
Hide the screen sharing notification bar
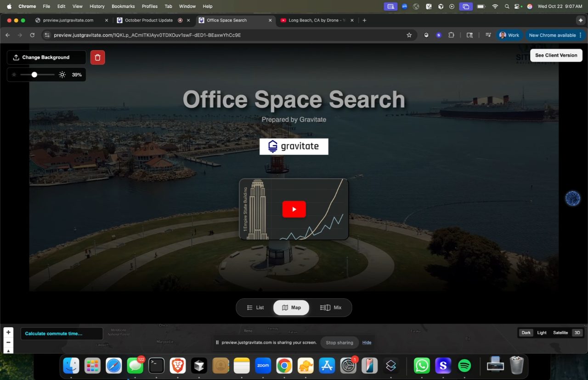367,342
